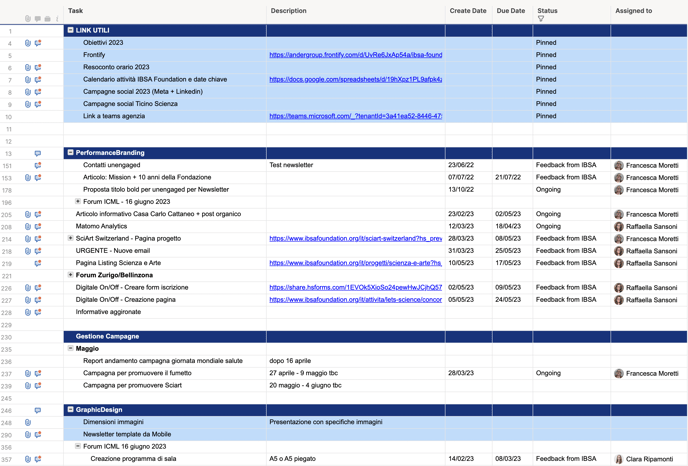The width and height of the screenshot is (688, 466).
Task: Collapse the PerformanceBranding section
Action: [71, 153]
